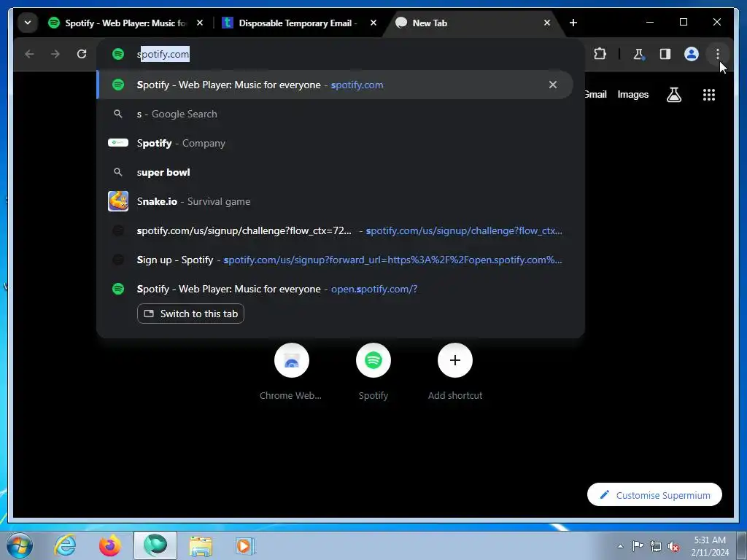This screenshot has height=560, width=747.
Task: Click the address bar showing spotify.com
Action: point(340,54)
